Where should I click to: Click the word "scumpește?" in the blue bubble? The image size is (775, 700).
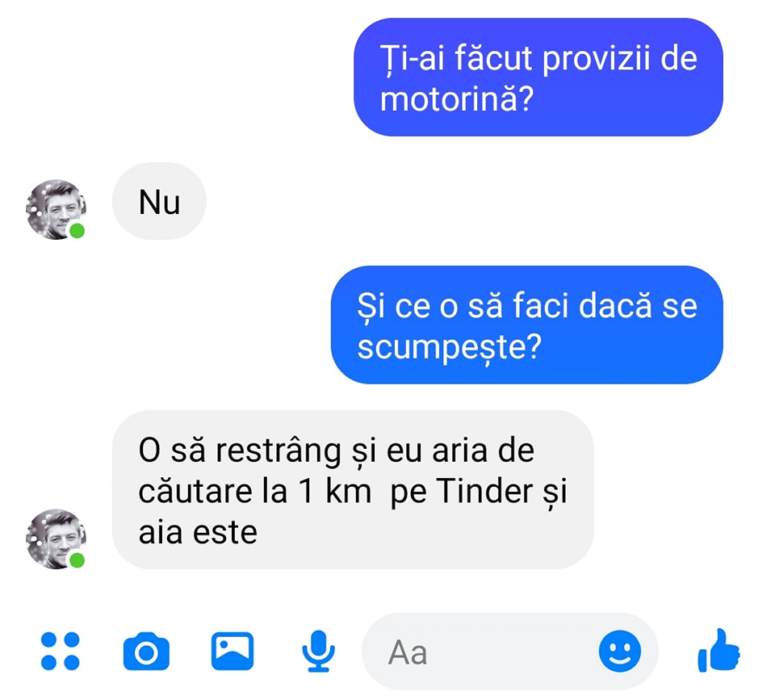click(450, 347)
